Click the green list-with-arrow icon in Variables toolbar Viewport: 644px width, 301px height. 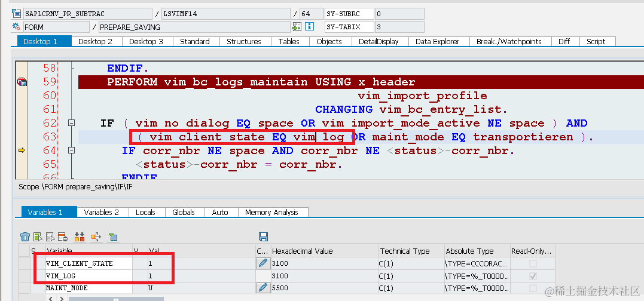[38, 236]
